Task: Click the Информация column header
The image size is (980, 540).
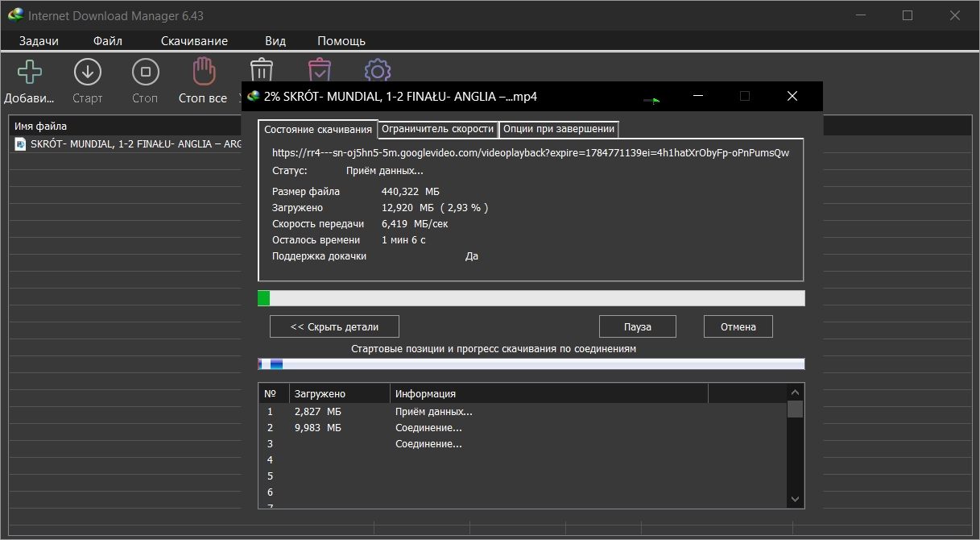Action: tap(549, 393)
